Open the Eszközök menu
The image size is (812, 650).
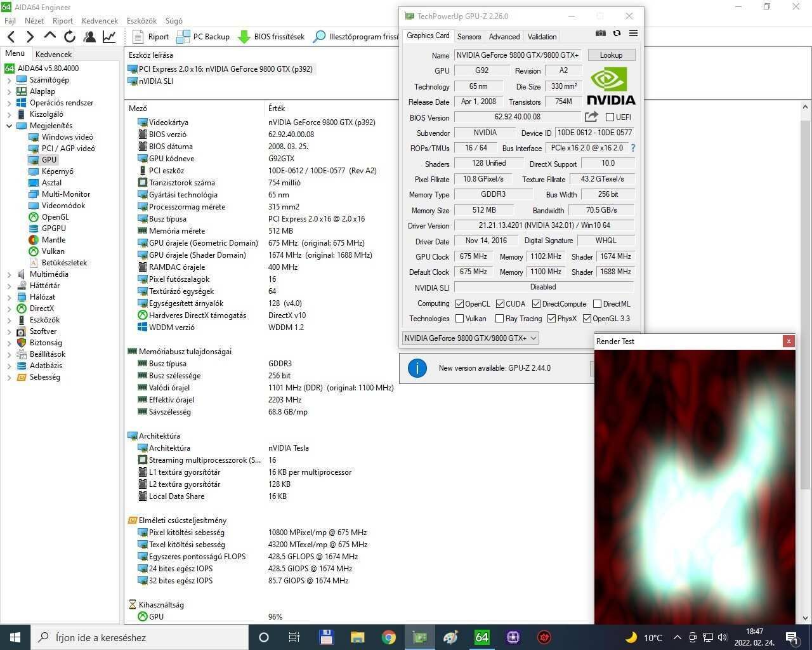click(x=141, y=21)
